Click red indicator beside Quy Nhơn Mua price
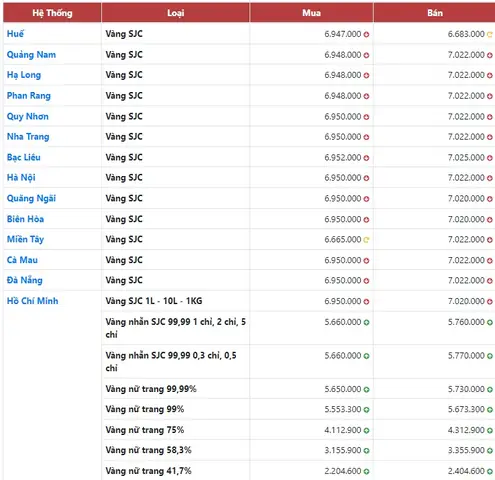Image resolution: width=495 pixels, height=480 pixels. pos(366,117)
